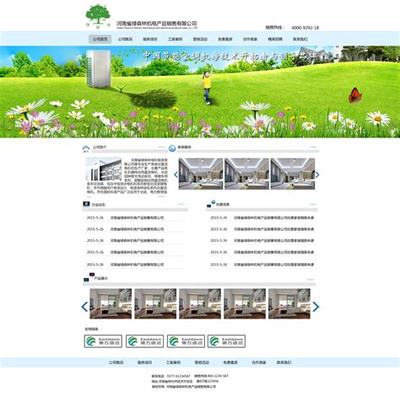The width and height of the screenshot is (400, 397).
Task: Advance product carousel with the right arrow
Action: pos(316,307)
